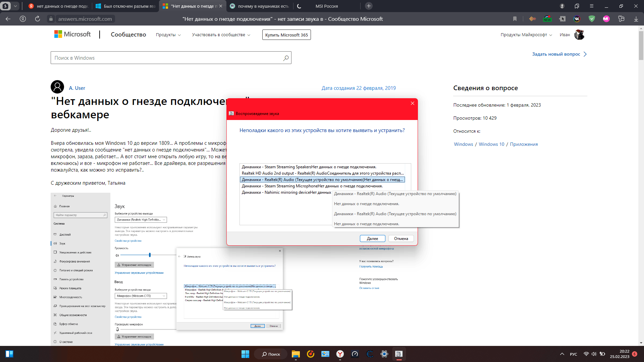This screenshot has height=362, width=644.
Task: Open troubleshooter app icon on taskbar
Action: [x=399, y=354]
